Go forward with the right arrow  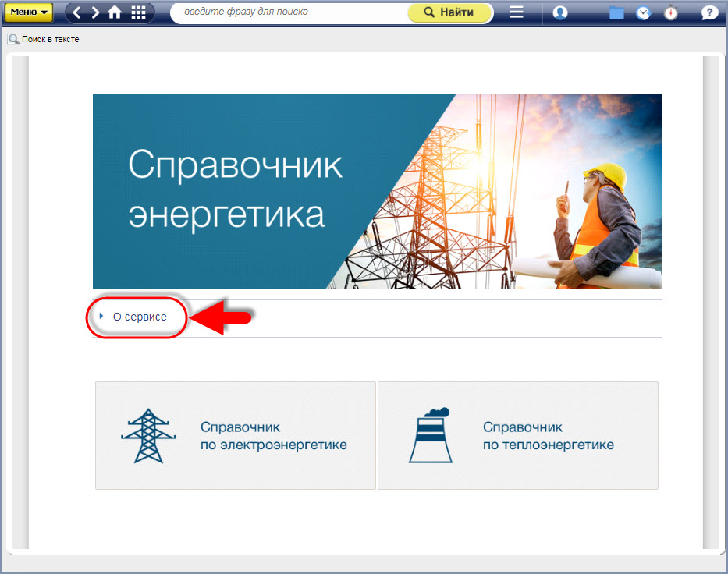click(x=95, y=12)
